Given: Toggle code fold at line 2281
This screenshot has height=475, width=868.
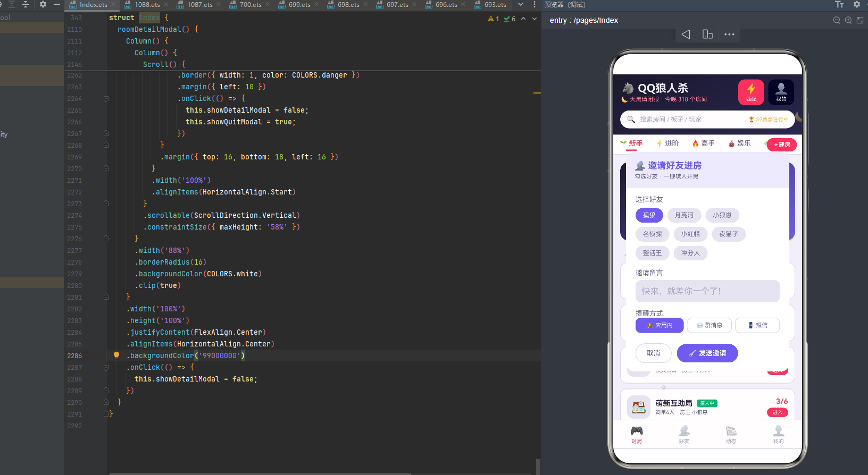Looking at the screenshot, I should (x=106, y=297).
